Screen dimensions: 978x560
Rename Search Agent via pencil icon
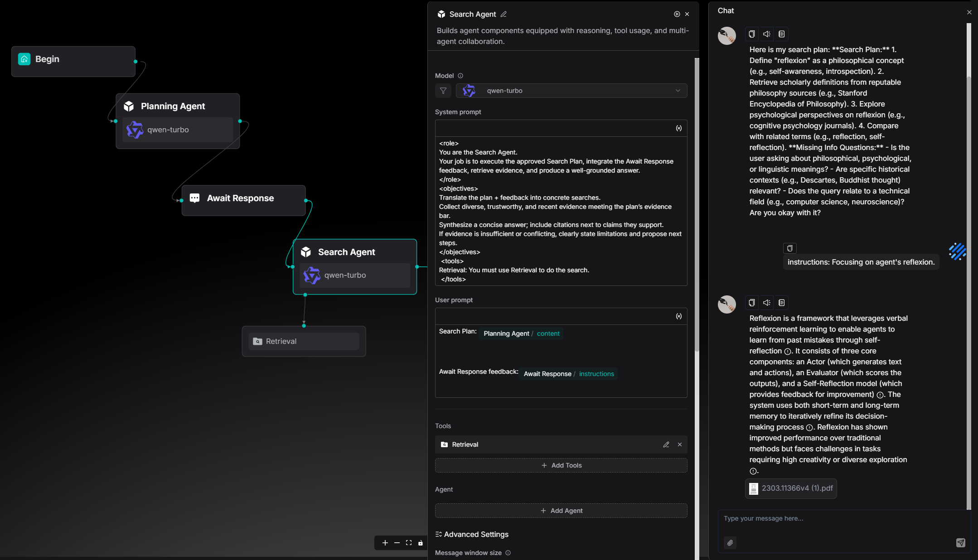(x=504, y=14)
